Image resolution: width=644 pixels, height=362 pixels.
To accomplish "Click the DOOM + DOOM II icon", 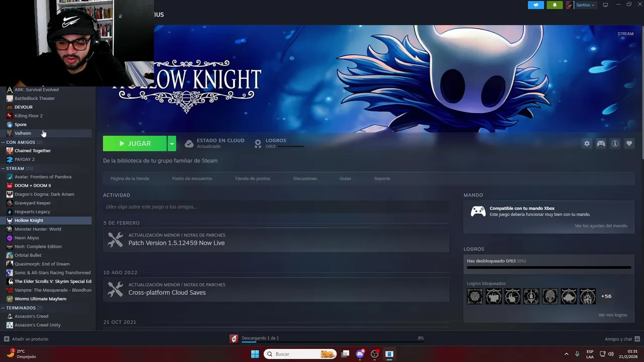I will coord(10,186).
